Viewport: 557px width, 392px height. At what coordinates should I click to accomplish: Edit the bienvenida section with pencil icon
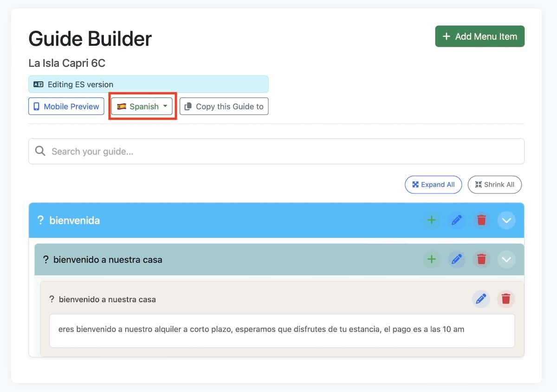[457, 220]
